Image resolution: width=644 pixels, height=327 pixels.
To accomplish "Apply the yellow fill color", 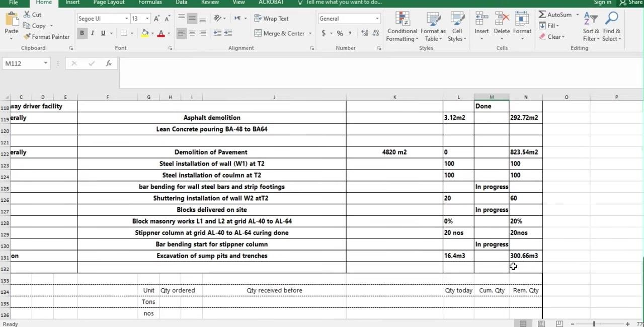I will pyautogui.click(x=145, y=33).
